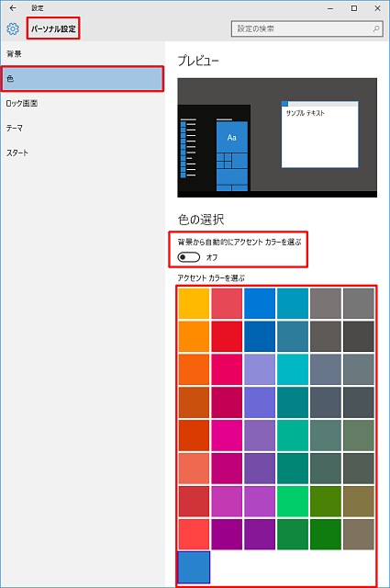
Task: Pick the cyan accent color swatch
Action: tap(293, 369)
